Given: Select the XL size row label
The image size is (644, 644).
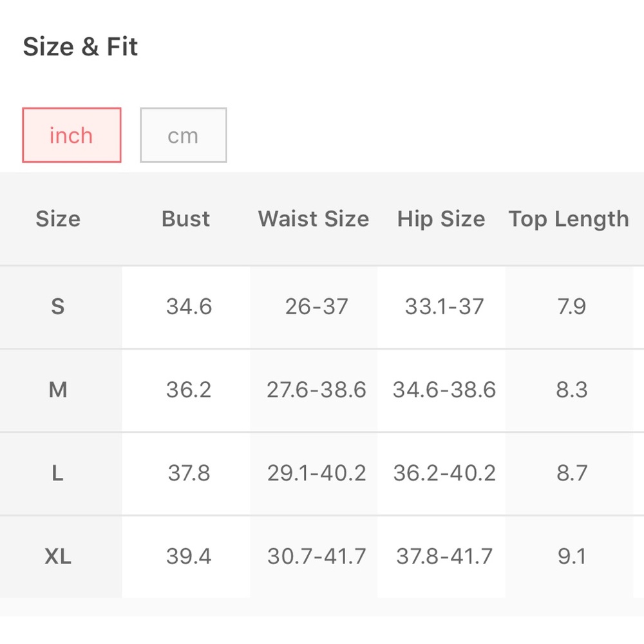Looking at the screenshot, I should 58,556.
